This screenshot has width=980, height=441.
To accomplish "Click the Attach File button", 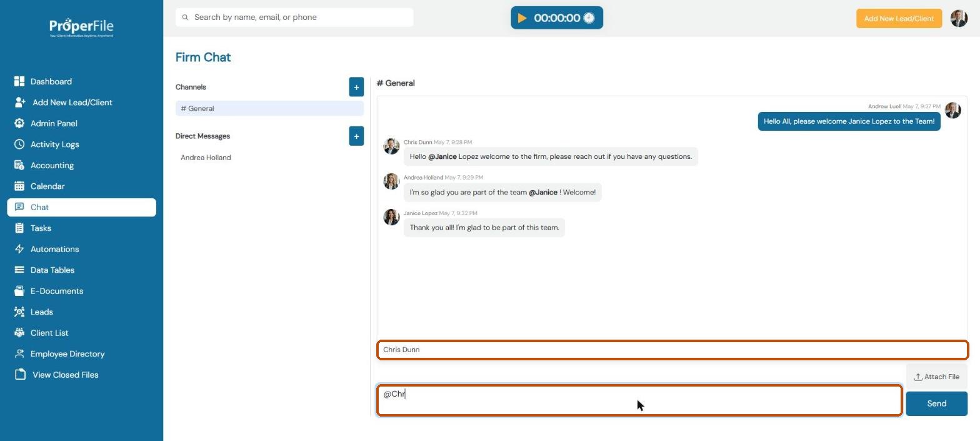I will click(936, 377).
